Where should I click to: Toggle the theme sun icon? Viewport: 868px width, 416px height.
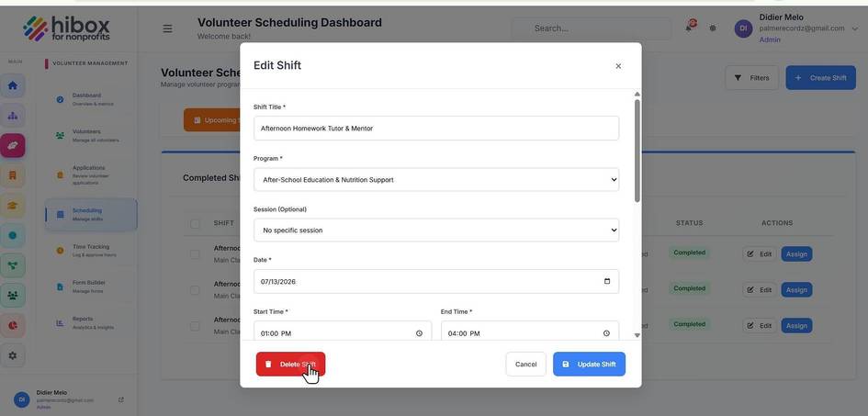pos(713,28)
